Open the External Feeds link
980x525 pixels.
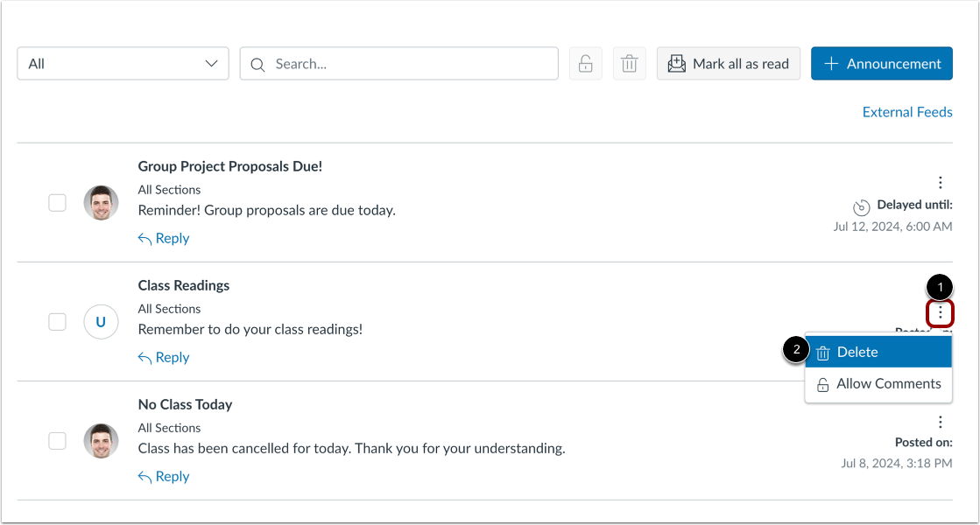[907, 112]
